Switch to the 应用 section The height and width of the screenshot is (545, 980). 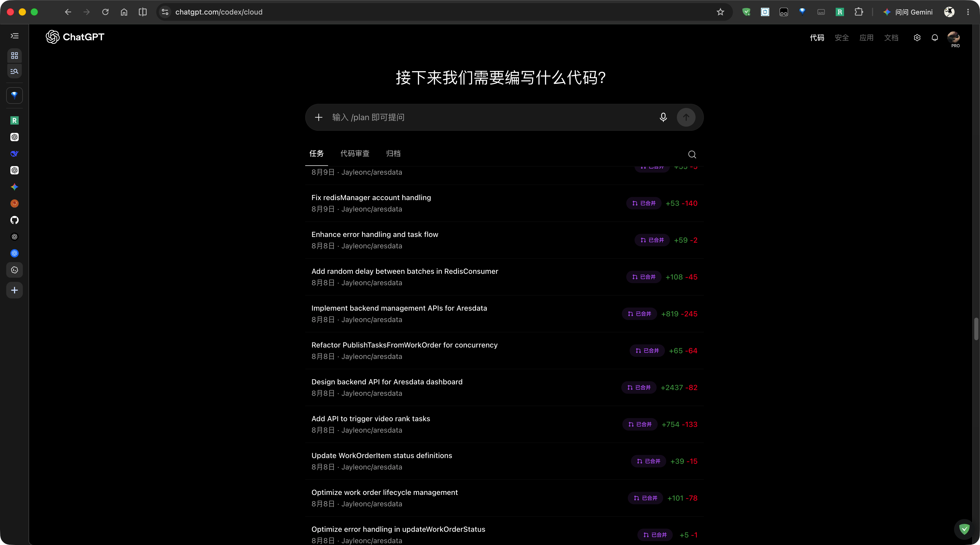click(x=866, y=38)
